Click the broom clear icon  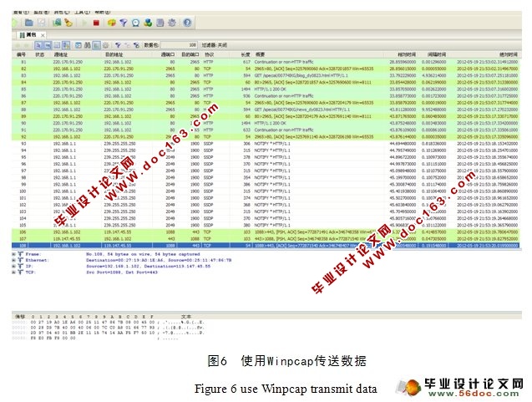coord(68,23)
